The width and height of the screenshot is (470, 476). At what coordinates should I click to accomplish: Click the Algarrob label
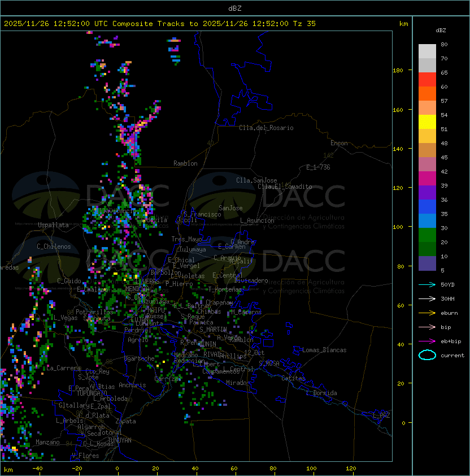91,427
